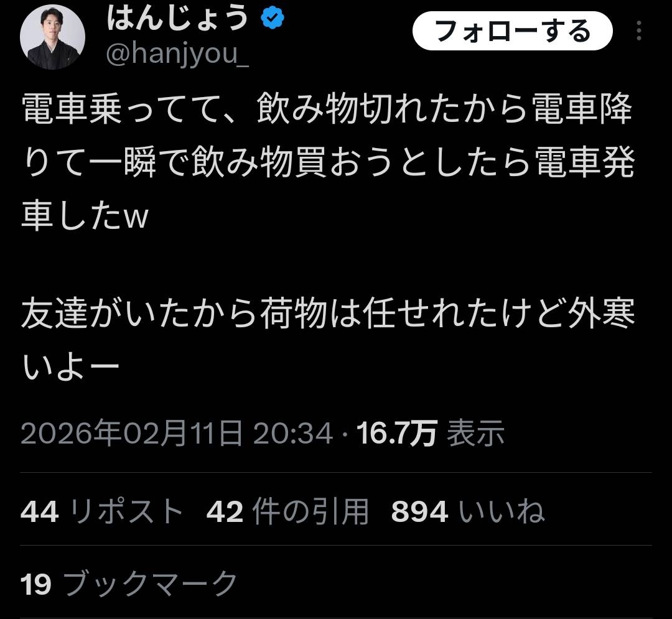Open the 19 ブックマーク count

(129, 584)
